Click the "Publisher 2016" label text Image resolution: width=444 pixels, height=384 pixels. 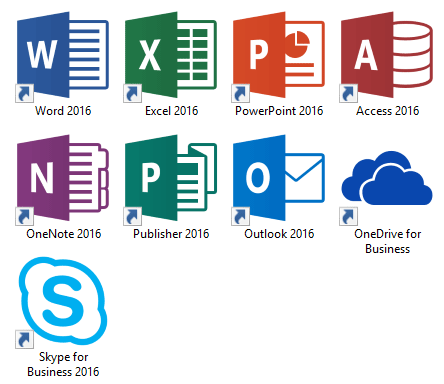click(x=171, y=234)
